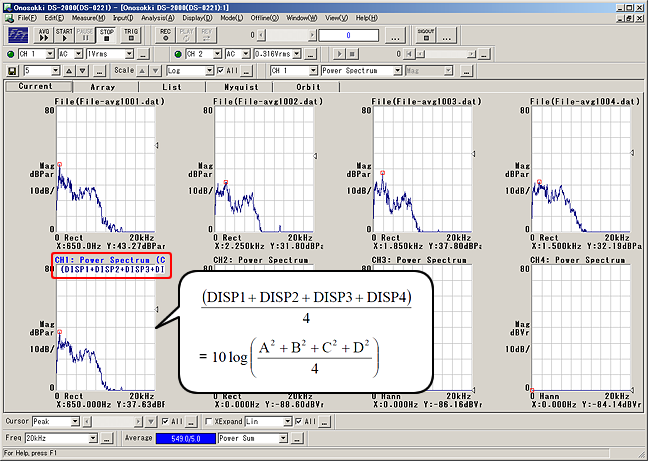
Task: Click the blue 0 value input field
Action: 348,36
